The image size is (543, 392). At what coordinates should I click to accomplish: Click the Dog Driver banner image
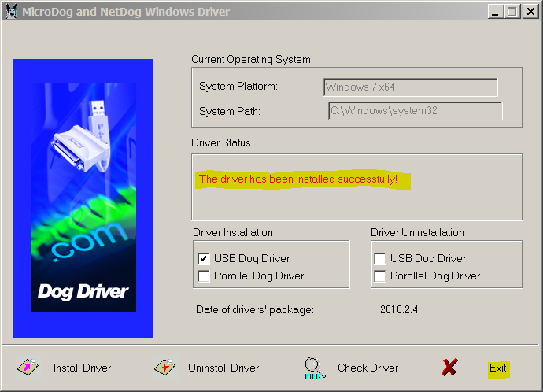(83, 198)
